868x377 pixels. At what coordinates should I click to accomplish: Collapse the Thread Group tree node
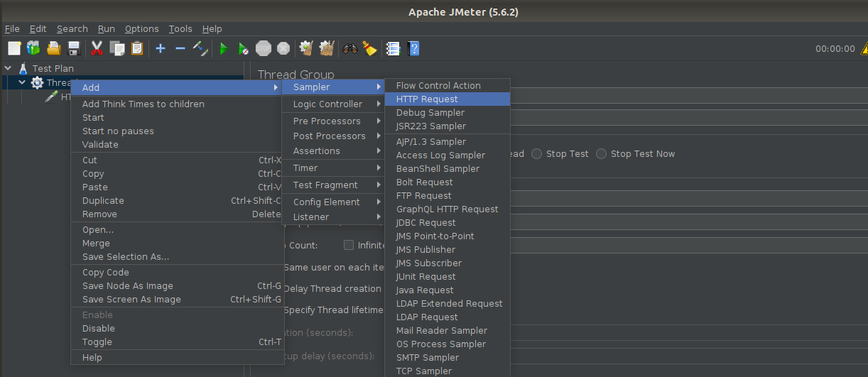(x=22, y=82)
